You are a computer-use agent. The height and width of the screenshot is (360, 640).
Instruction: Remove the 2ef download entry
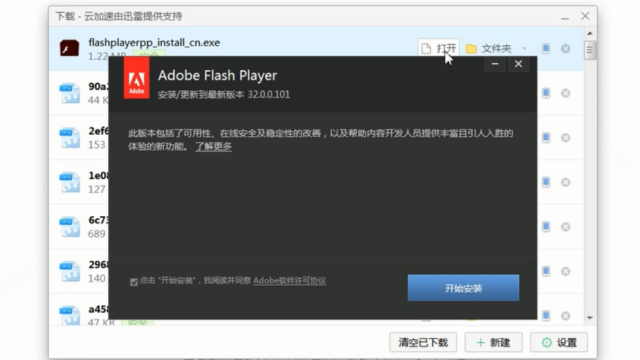pos(565,138)
